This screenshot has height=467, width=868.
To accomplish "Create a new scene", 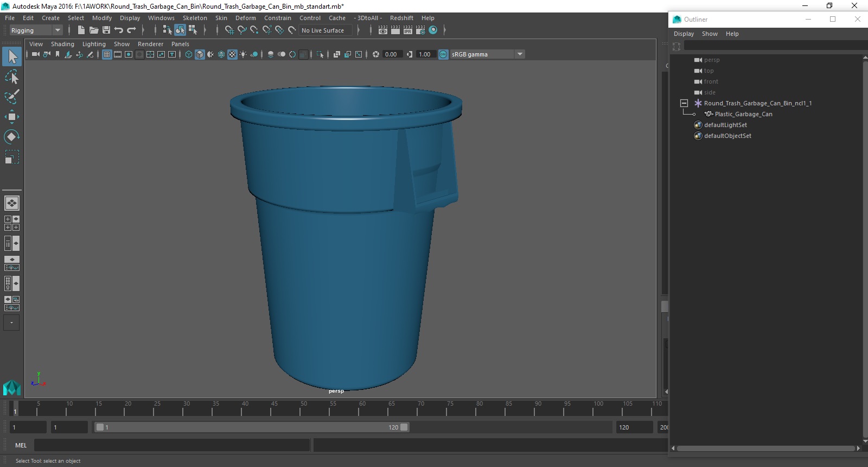I will [x=81, y=30].
